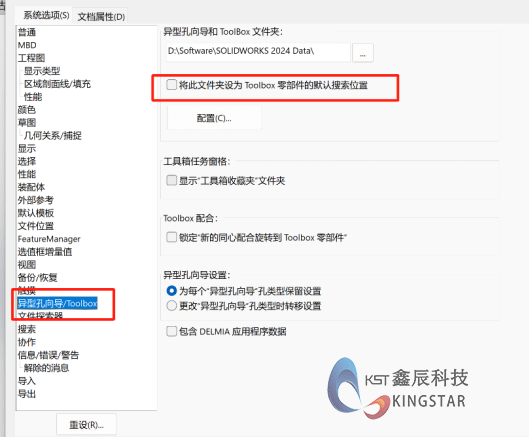Screen dimensions: 529x437
Task: Select 性能 under 工程图
Action: (x=33, y=97)
